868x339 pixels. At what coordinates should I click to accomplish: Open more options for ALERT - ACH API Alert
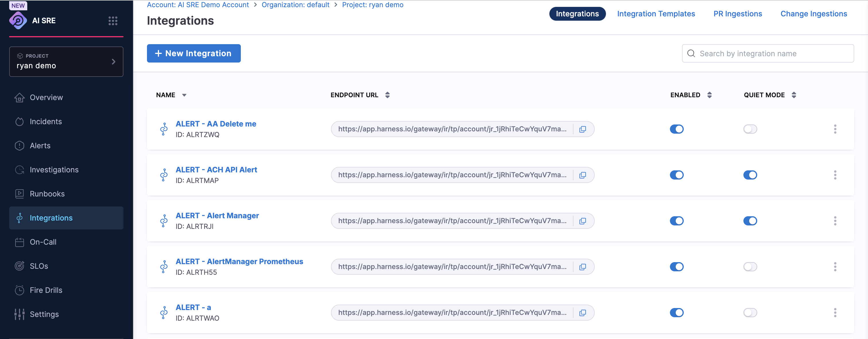pos(835,175)
